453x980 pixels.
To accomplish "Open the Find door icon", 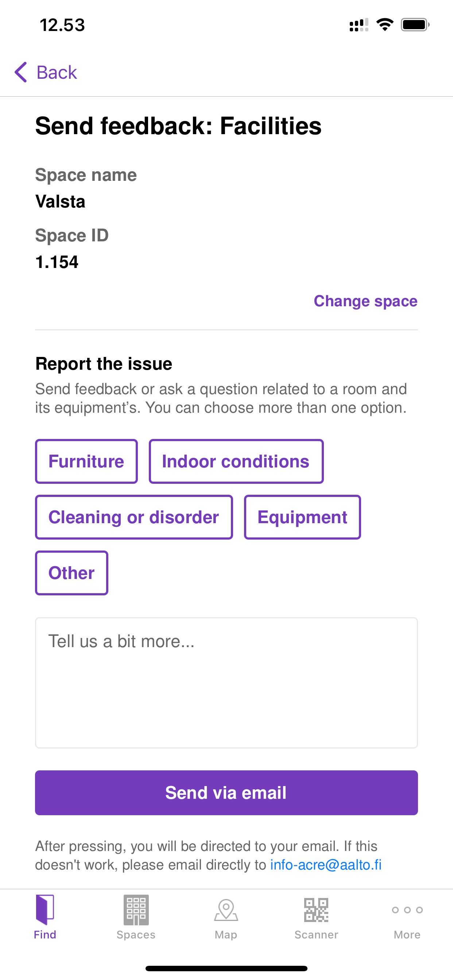I will coord(45,910).
